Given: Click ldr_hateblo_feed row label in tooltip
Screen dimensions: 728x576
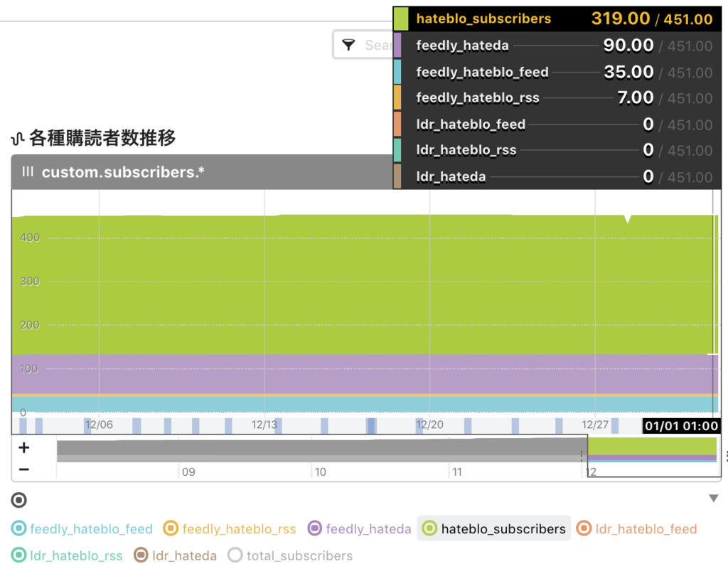Looking at the screenshot, I should click(471, 124).
